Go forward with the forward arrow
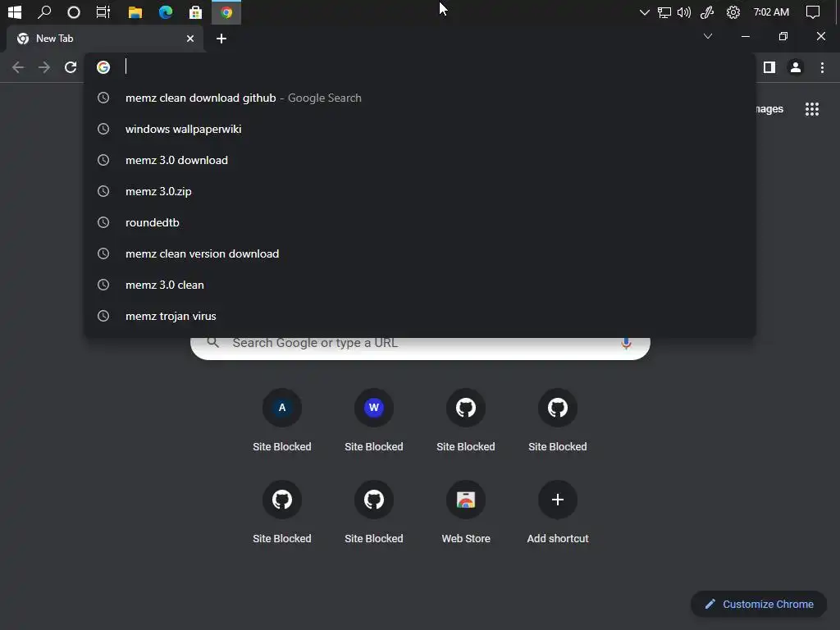This screenshot has height=630, width=840. pos(44,67)
